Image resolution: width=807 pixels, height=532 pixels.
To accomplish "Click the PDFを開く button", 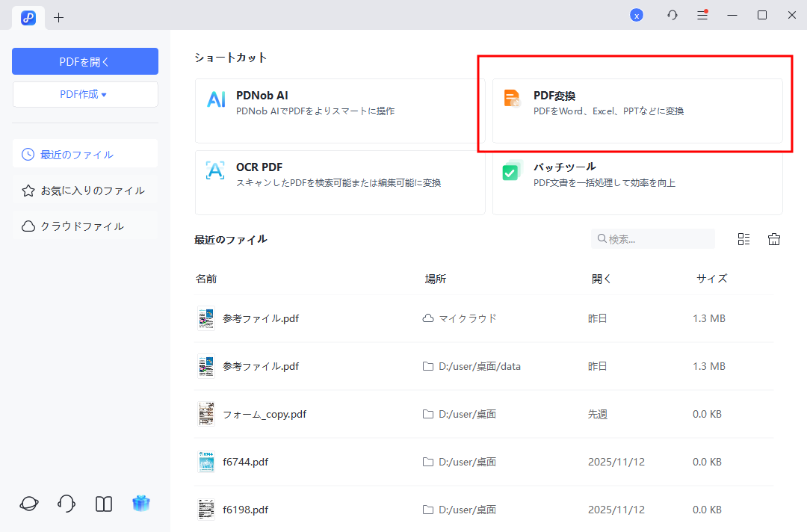I will 84,61.
